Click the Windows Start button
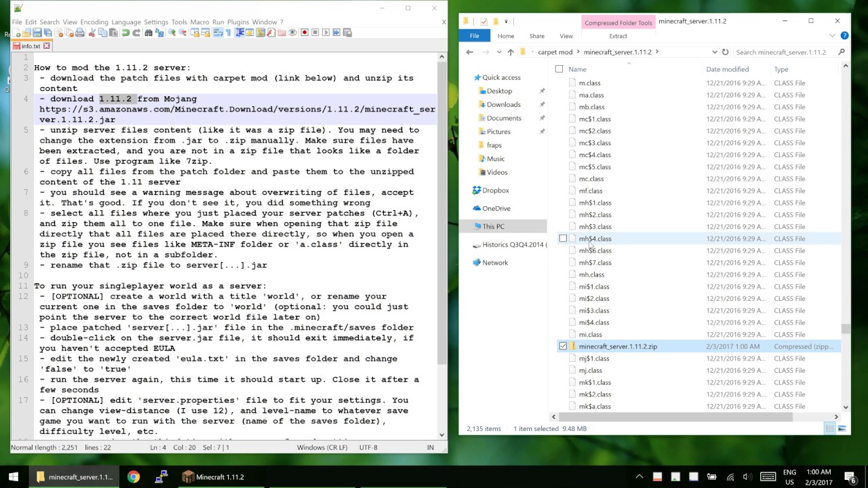 coord(14,476)
